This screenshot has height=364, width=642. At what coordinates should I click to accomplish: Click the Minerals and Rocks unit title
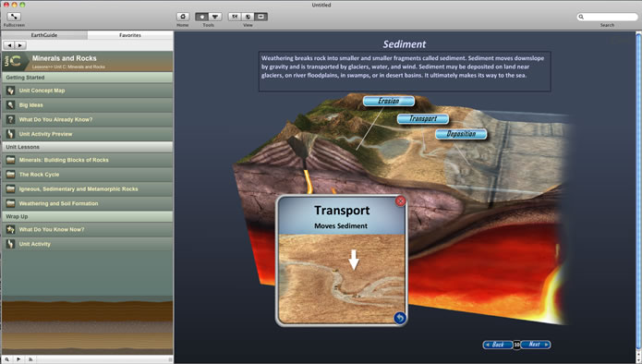pos(65,58)
